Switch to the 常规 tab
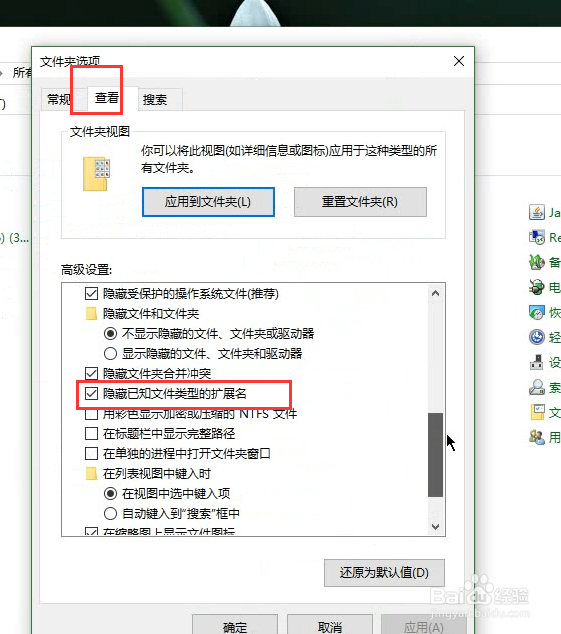This screenshot has height=634, width=561. (59, 99)
